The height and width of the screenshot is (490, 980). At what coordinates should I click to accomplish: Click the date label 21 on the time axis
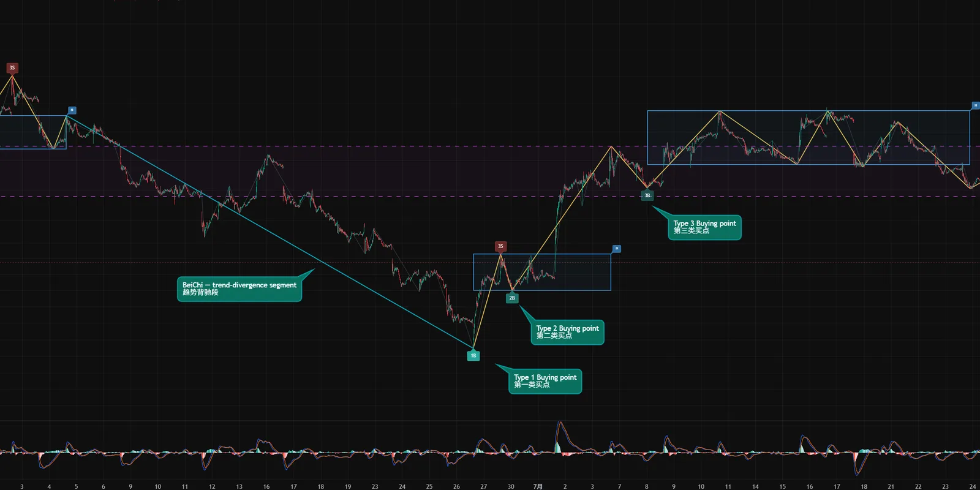point(891,486)
